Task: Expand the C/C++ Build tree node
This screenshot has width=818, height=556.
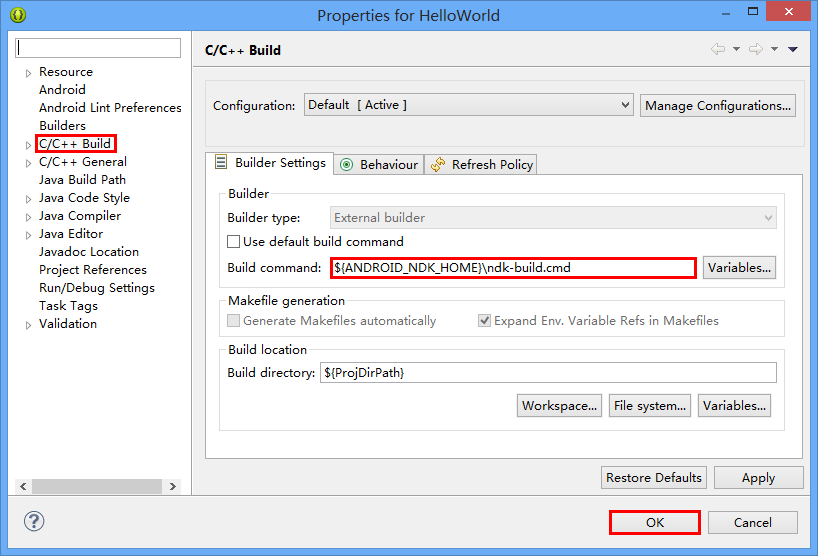Action: pos(28,145)
